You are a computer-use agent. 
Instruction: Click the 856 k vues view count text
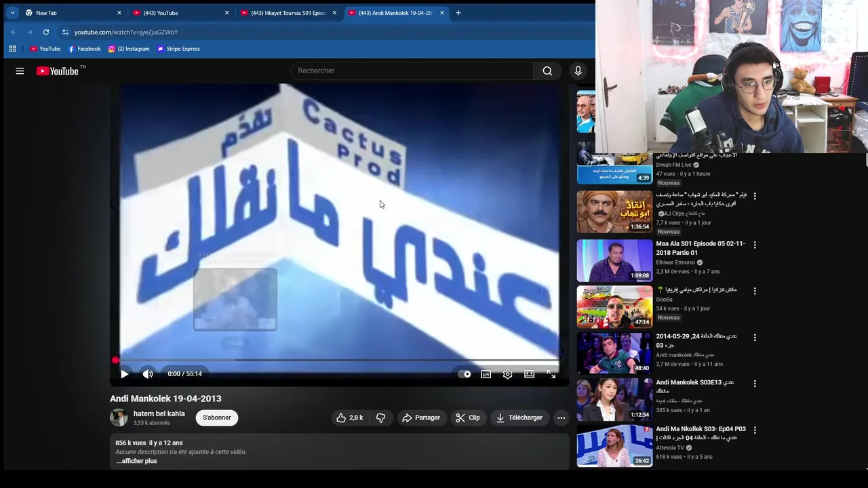coord(130,443)
